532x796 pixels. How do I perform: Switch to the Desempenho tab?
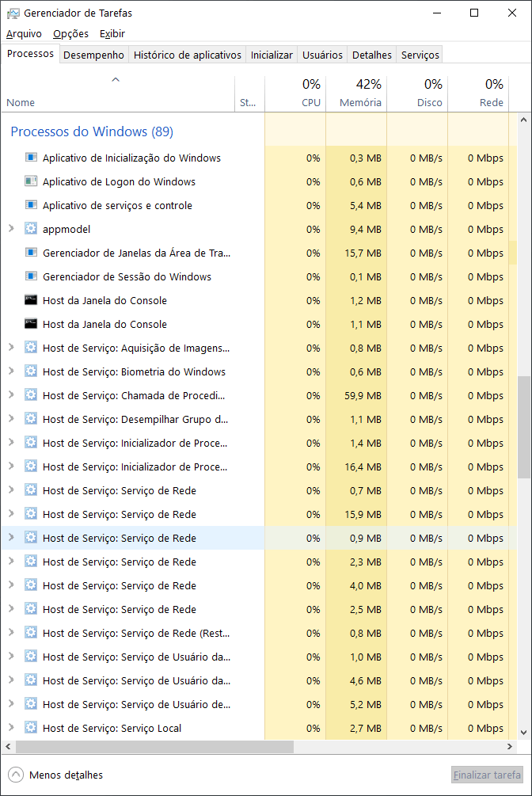click(x=93, y=55)
